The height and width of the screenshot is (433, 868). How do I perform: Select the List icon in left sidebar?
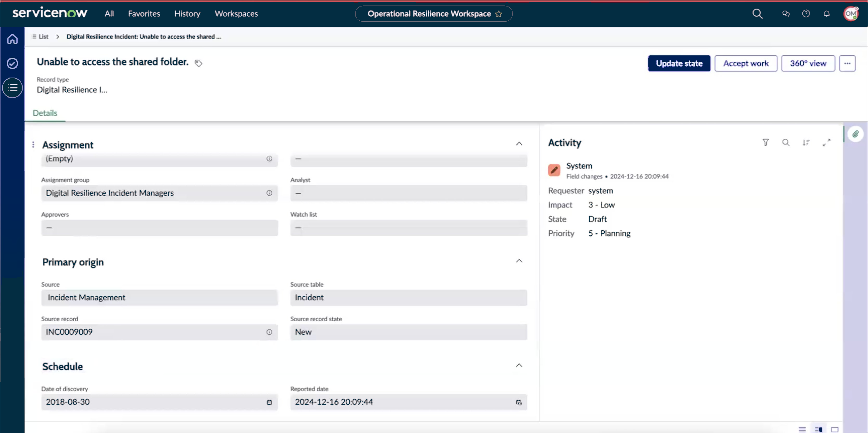tap(12, 88)
